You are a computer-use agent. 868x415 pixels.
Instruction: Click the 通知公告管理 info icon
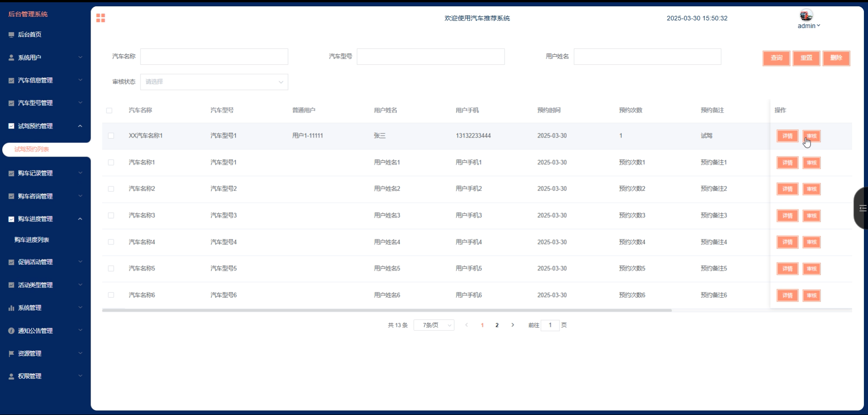click(x=11, y=331)
